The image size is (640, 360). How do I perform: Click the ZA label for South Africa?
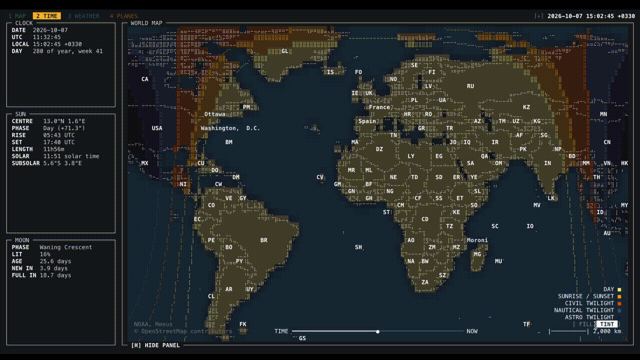pos(425,282)
